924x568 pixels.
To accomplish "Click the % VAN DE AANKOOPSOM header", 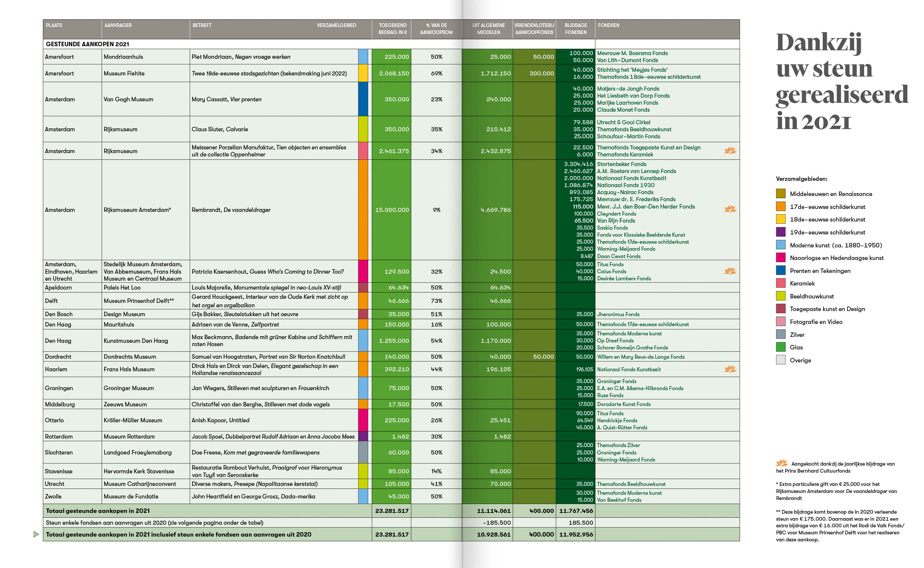I will tap(436, 28).
